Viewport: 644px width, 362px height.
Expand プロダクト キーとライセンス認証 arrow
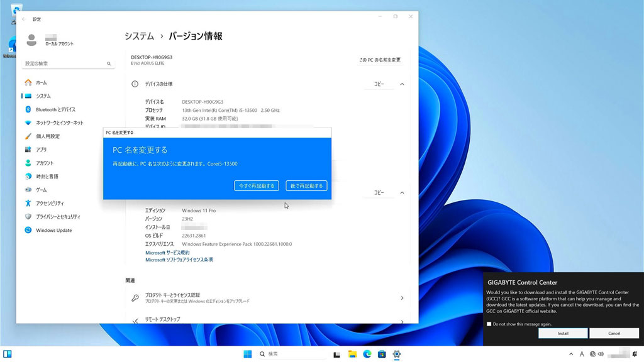pos(402,298)
